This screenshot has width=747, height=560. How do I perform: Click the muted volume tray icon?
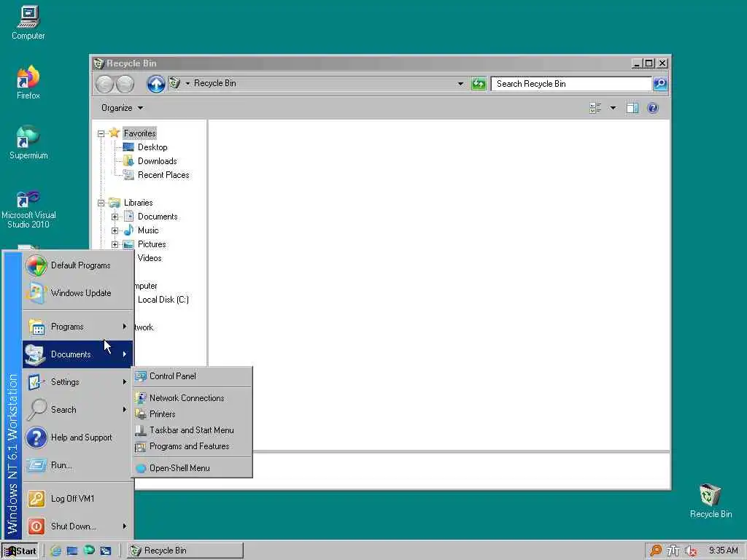tap(690, 551)
